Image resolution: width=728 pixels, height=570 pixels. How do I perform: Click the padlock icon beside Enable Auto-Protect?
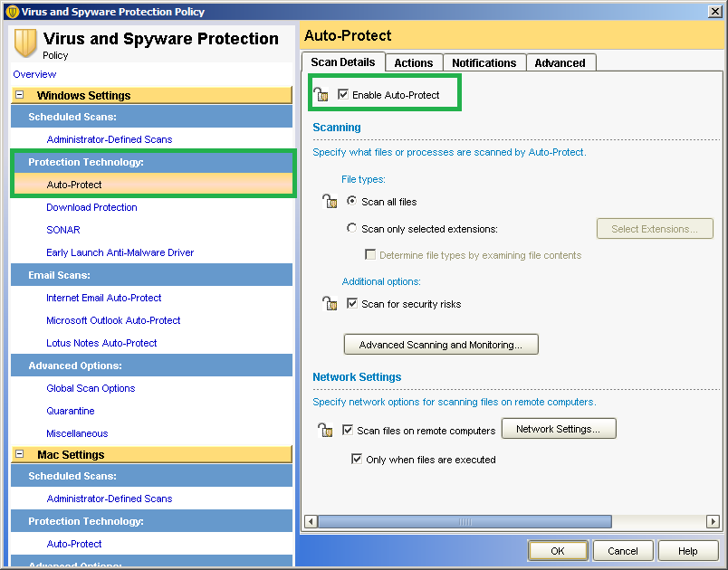[x=321, y=93]
